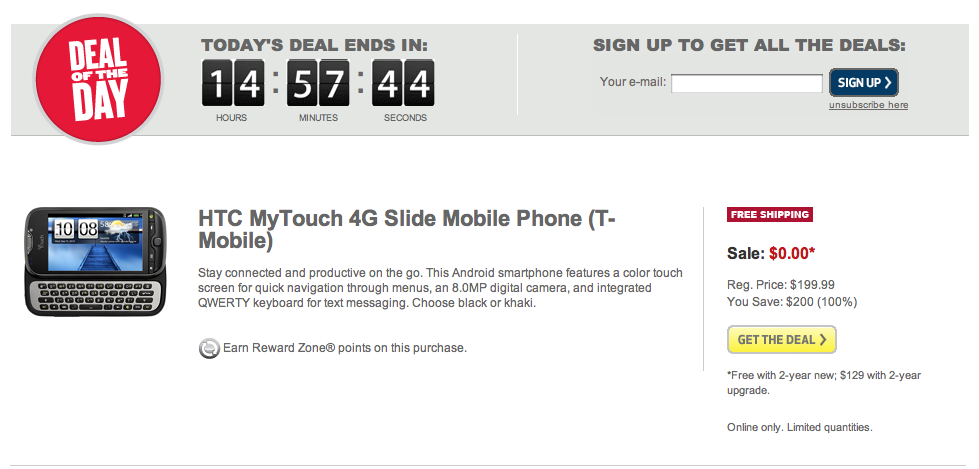This screenshot has width=979, height=469.
Task: Click the Free Shipping badge
Action: (770, 214)
